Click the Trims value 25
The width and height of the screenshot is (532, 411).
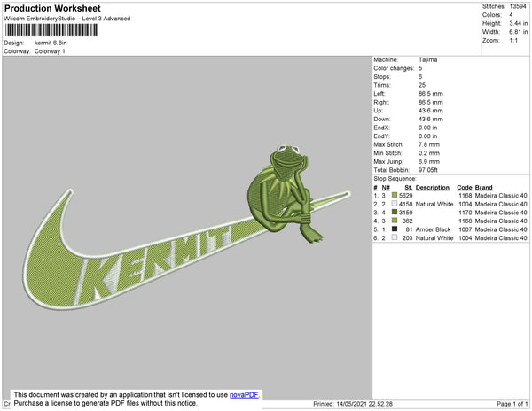coord(422,85)
